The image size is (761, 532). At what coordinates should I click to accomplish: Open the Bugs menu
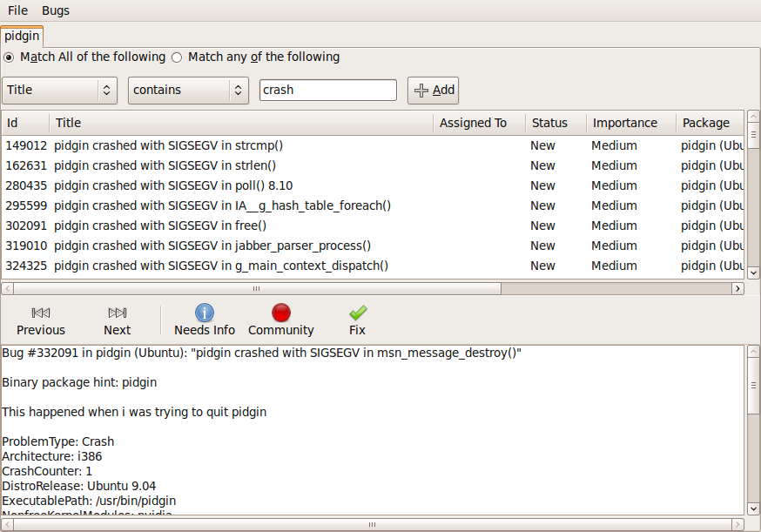tap(56, 10)
